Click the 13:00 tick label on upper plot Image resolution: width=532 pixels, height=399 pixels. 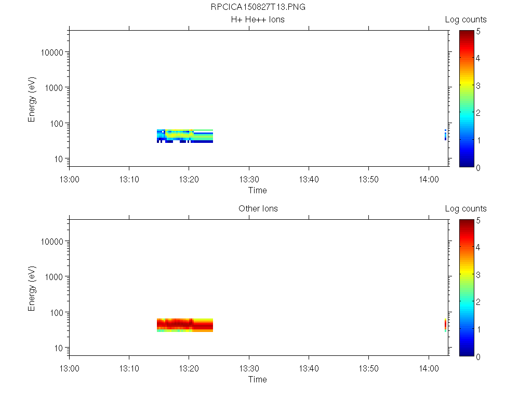(69, 179)
